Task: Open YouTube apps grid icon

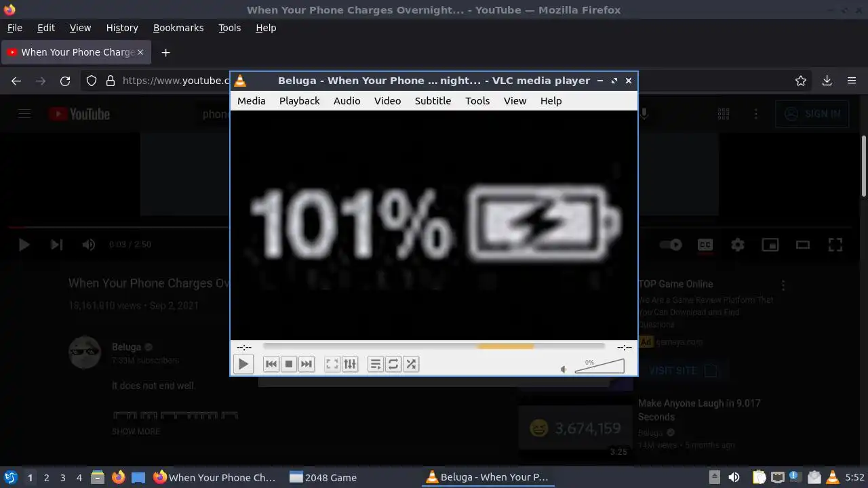Action: pos(724,114)
